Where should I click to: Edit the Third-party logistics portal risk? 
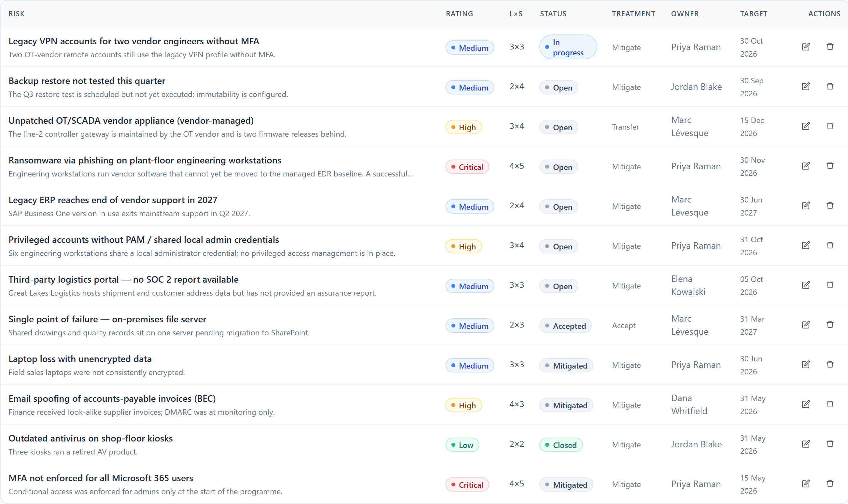(806, 285)
